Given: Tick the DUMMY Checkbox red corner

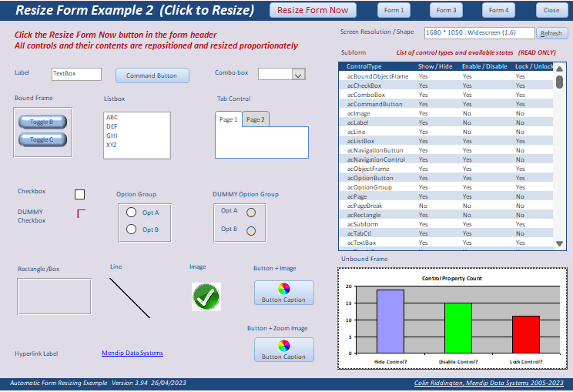Looking at the screenshot, I should tap(81, 213).
